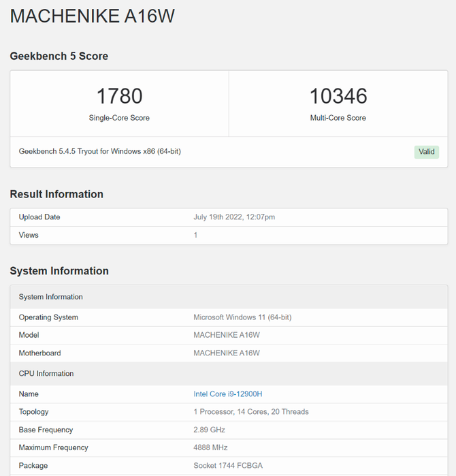Viewport: 456px width, 476px height.
Task: Click the Topology value with 14 Cores
Action: coord(251,412)
